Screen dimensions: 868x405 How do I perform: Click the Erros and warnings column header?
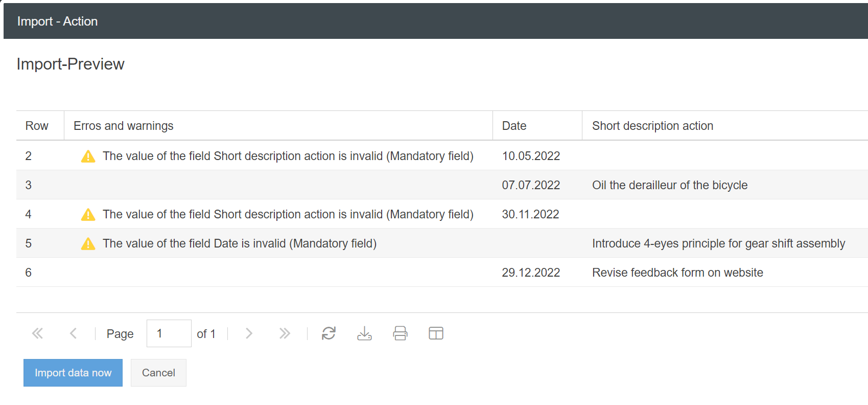124,126
